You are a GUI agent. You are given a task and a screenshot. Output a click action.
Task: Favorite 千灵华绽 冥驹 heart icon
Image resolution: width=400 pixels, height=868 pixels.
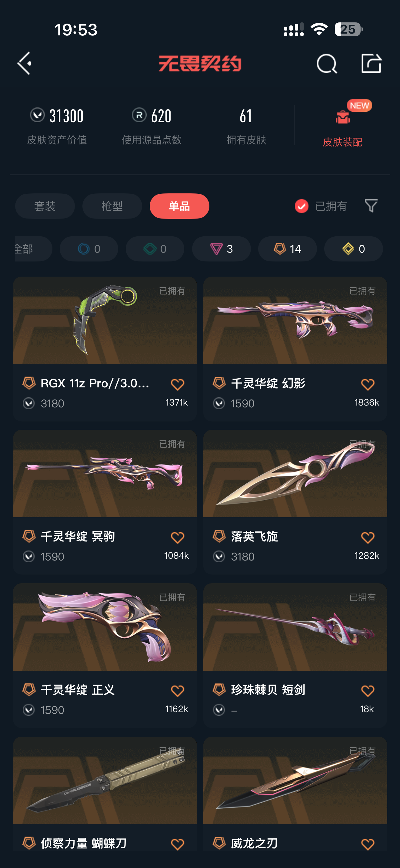[x=177, y=538]
